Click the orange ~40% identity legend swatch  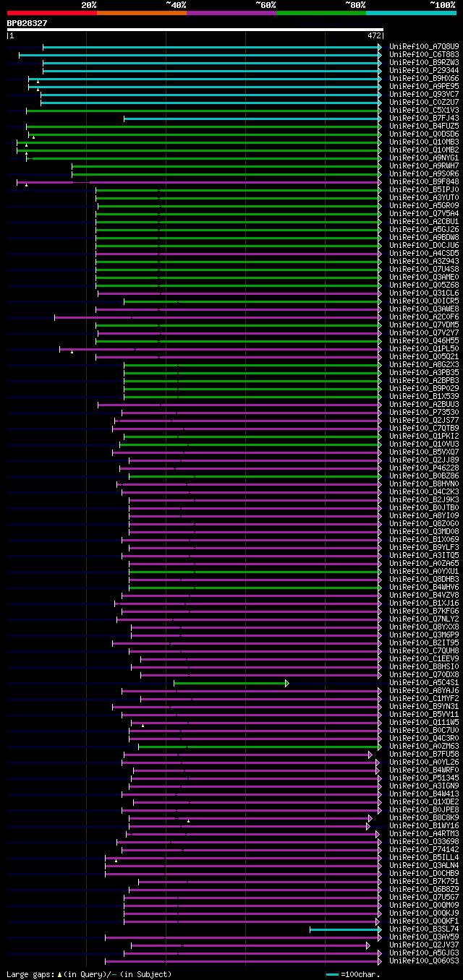141,12
